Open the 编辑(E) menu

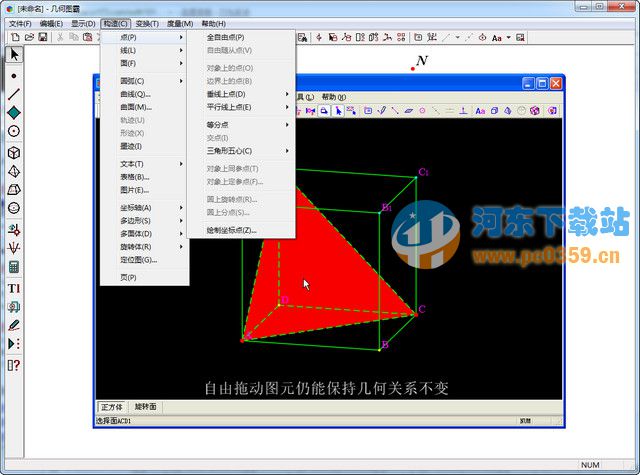[x=51, y=24]
